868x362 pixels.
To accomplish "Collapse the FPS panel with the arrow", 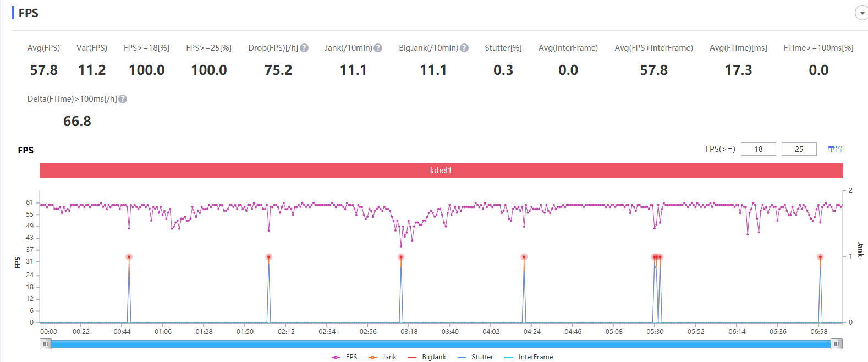I will [x=861, y=13].
